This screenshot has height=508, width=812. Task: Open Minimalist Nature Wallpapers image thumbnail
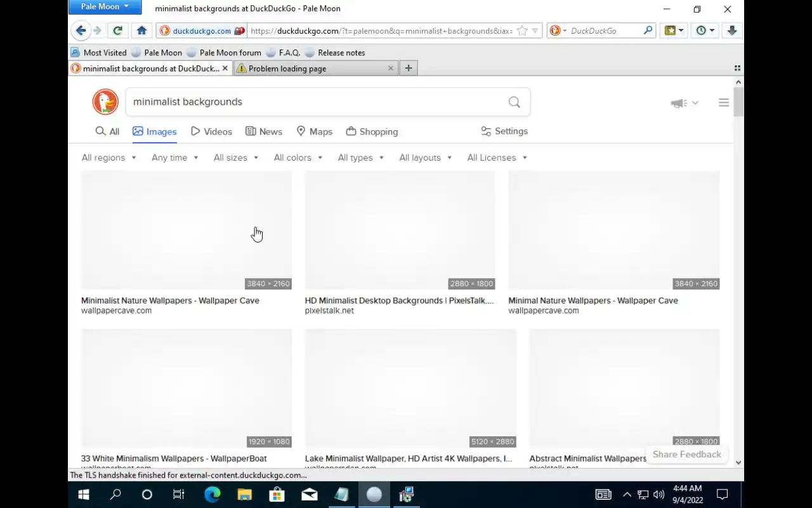[187, 230]
